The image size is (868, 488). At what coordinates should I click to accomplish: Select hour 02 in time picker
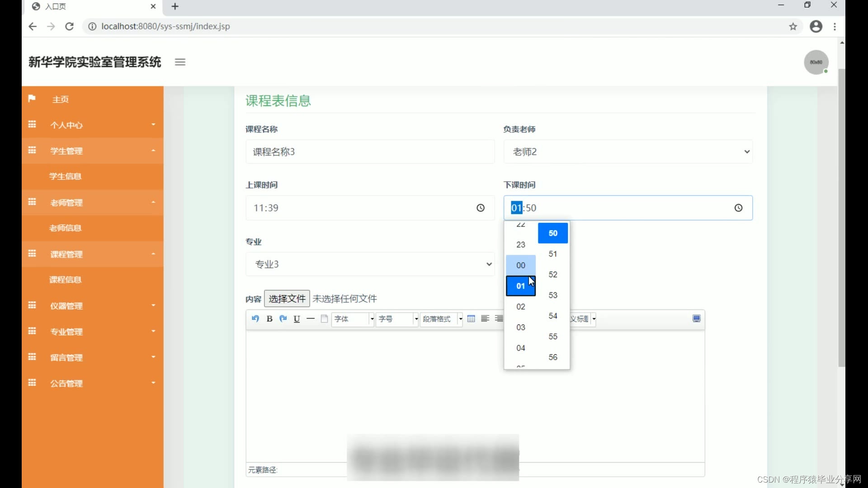pyautogui.click(x=521, y=307)
